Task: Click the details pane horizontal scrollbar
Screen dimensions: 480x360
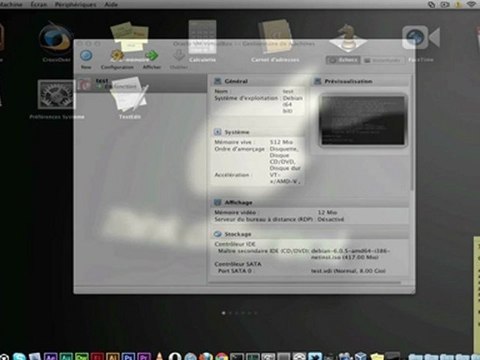Action: pos(304,283)
